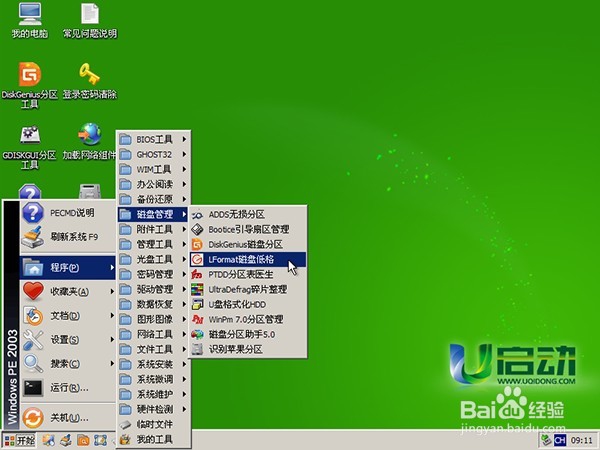Image resolution: width=600 pixels, height=450 pixels.
Task: Select PECMD说明 in the start menu
Action: pyautogui.click(x=68, y=213)
